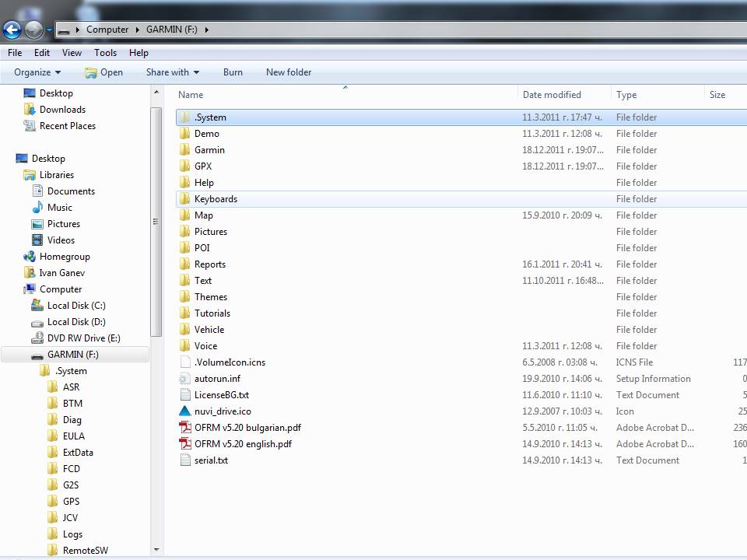Sort by Date modified column header
The height and width of the screenshot is (560, 747).
[552, 95]
